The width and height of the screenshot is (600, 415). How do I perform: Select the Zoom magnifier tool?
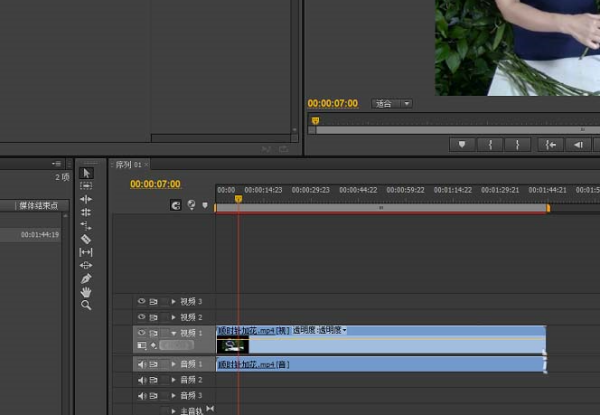point(86,304)
